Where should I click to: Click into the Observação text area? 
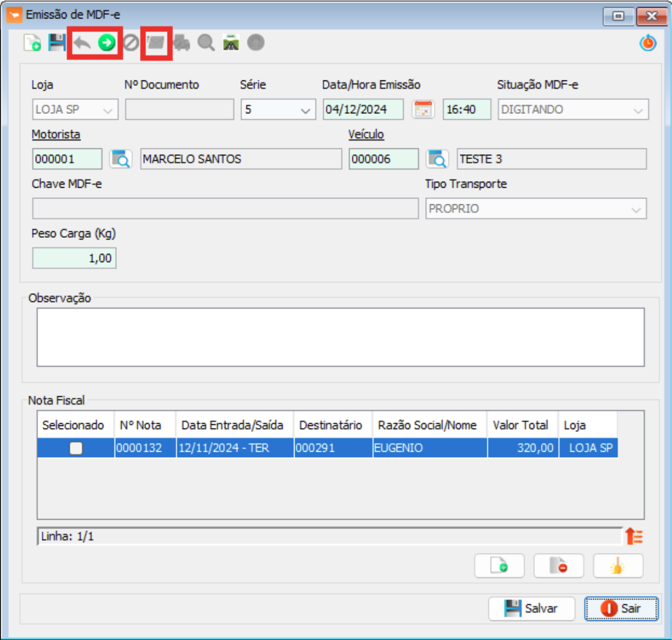[x=340, y=337]
